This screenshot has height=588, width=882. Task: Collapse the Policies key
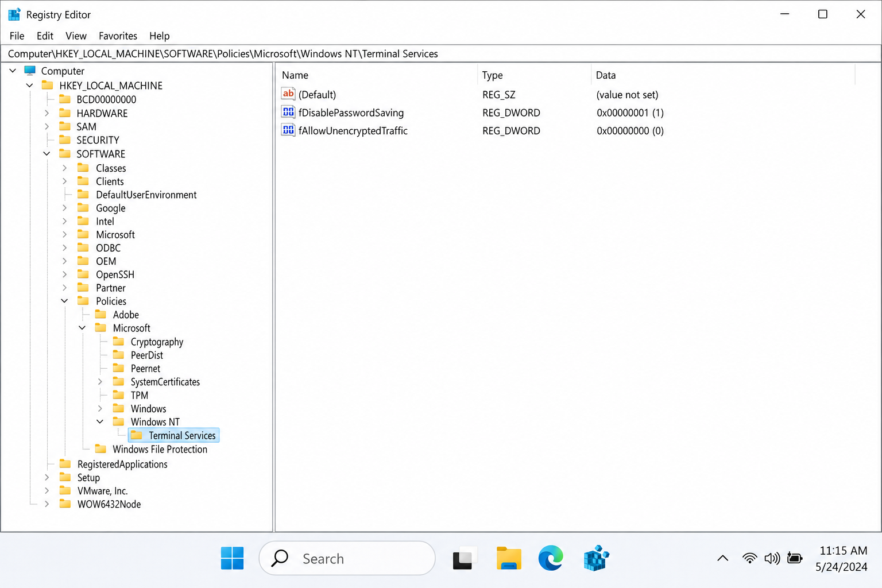coord(65,301)
